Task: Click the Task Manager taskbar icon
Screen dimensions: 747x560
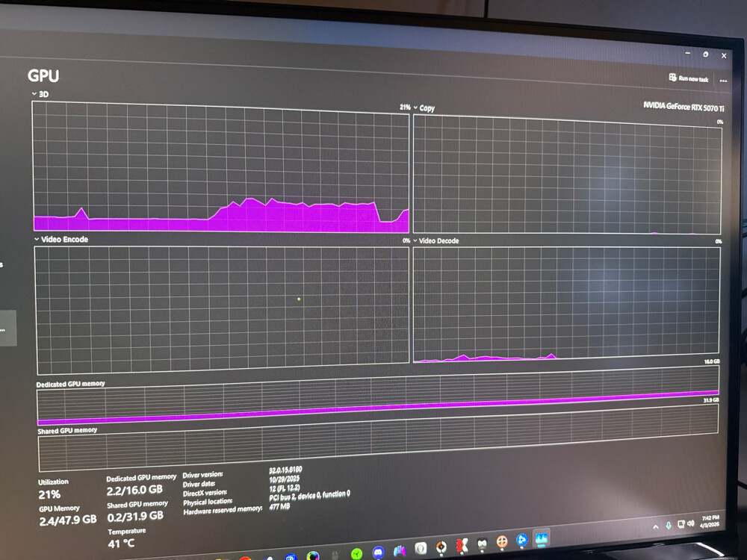Action: (542, 538)
